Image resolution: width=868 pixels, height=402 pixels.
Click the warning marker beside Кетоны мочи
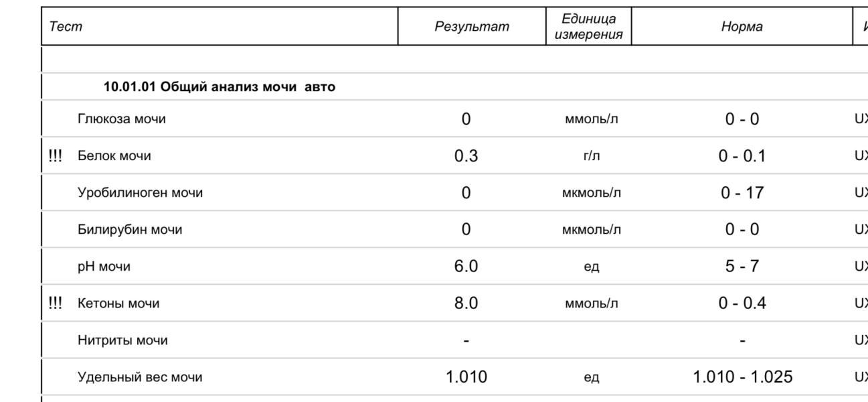[x=56, y=304]
